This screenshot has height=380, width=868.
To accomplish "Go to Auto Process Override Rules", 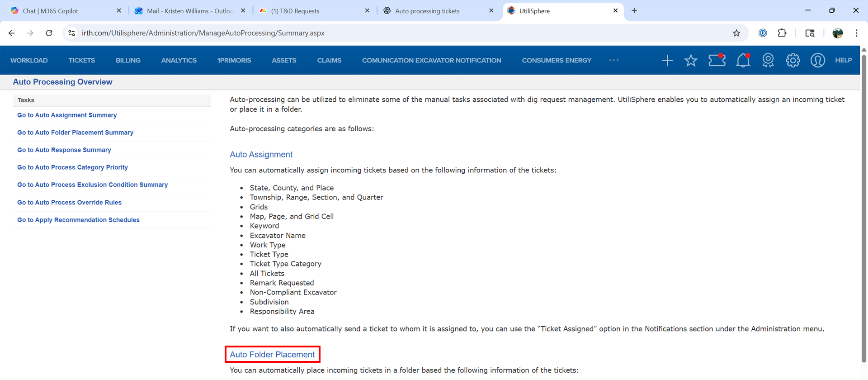I will pos(69,202).
